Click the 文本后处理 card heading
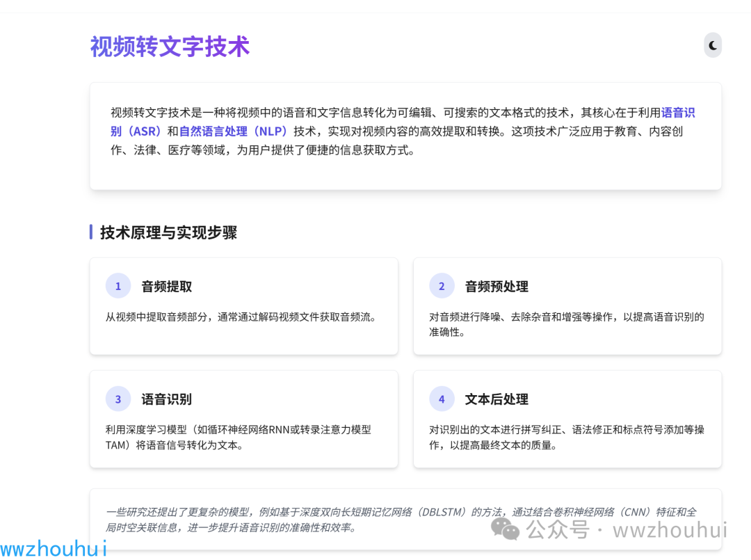The image size is (751, 560). click(x=496, y=399)
